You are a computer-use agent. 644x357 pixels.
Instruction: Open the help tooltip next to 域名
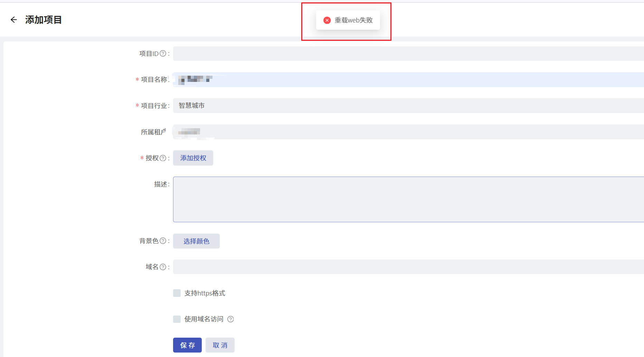[x=163, y=267]
